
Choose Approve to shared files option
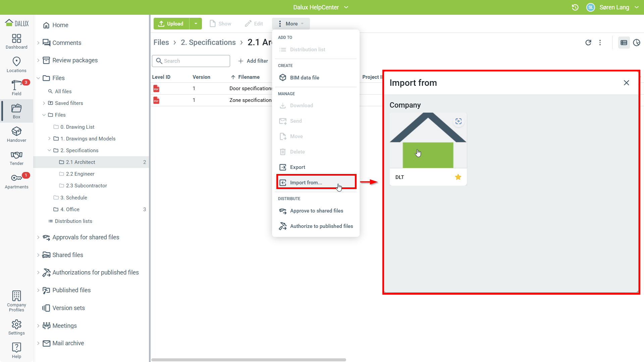[x=316, y=211]
